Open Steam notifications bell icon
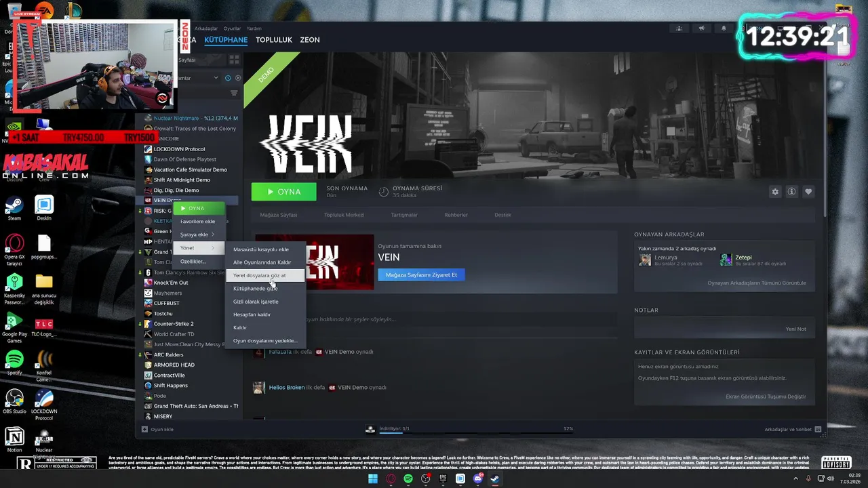The image size is (868, 488). [723, 28]
